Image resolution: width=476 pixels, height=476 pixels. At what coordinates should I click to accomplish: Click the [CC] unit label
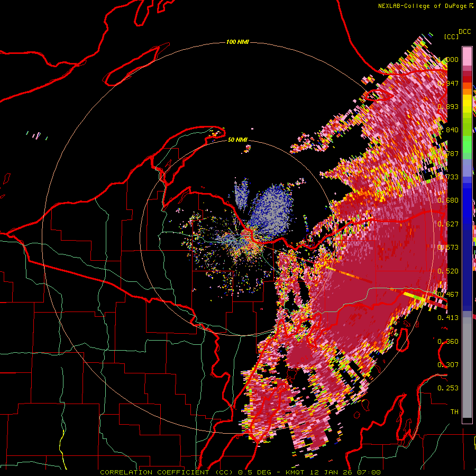451,36
